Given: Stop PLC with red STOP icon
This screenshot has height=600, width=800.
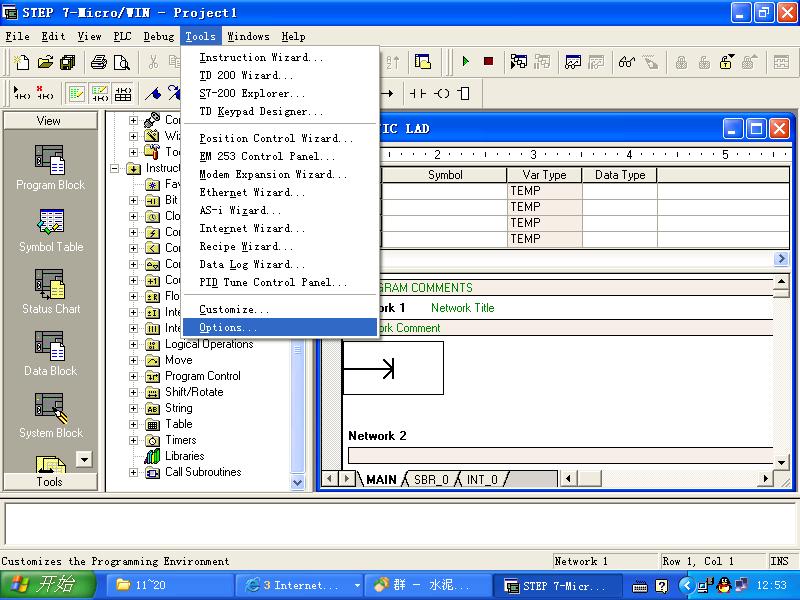Looking at the screenshot, I should (x=488, y=62).
